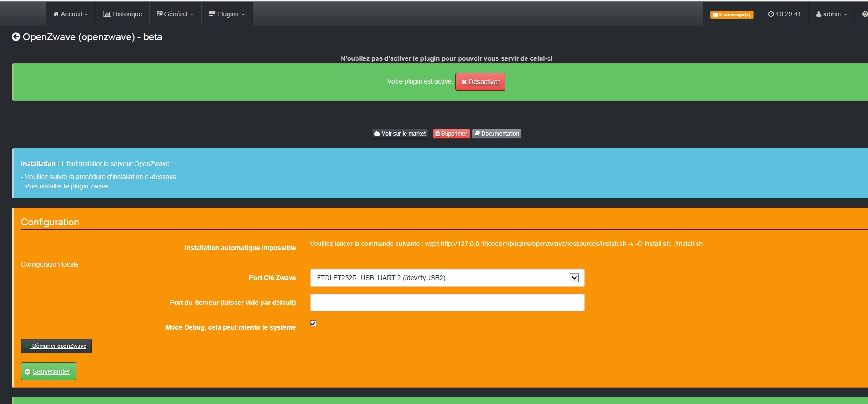868x404 pixels.
Task: Open the Plugins menu
Action: [x=227, y=14]
